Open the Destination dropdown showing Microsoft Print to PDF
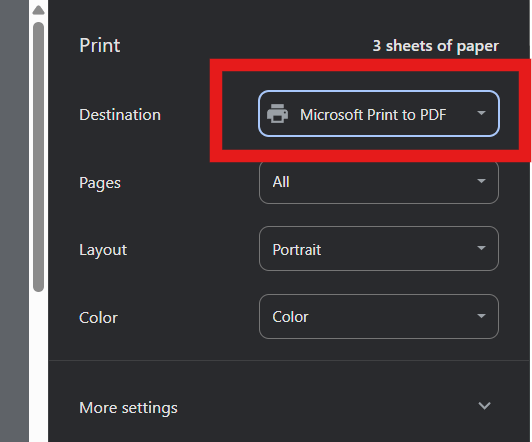532x442 pixels. [x=379, y=114]
